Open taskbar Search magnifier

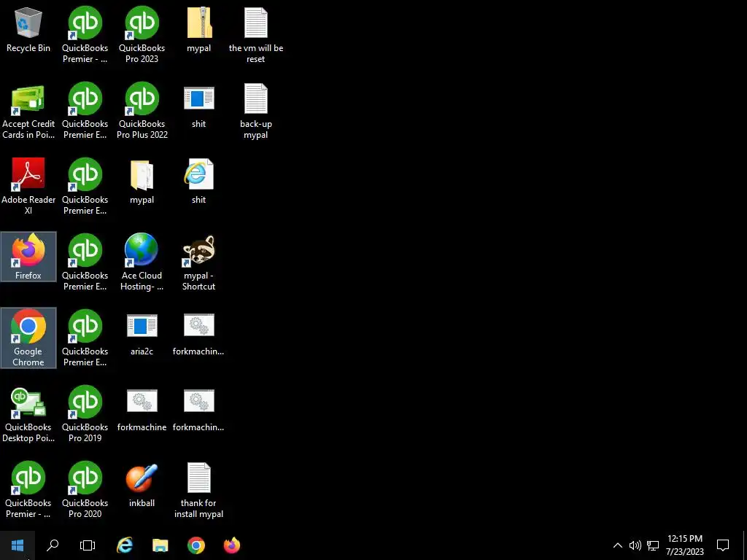pyautogui.click(x=53, y=545)
